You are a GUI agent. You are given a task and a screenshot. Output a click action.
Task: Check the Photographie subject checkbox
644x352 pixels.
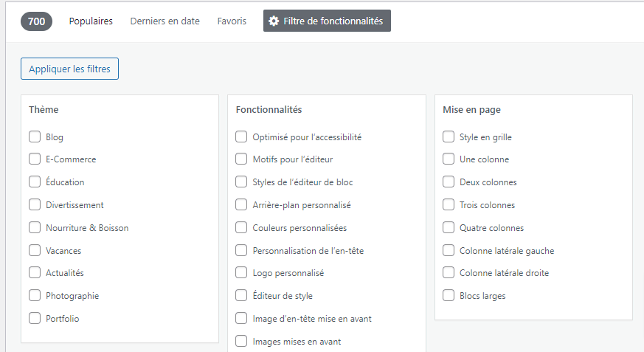click(x=35, y=295)
